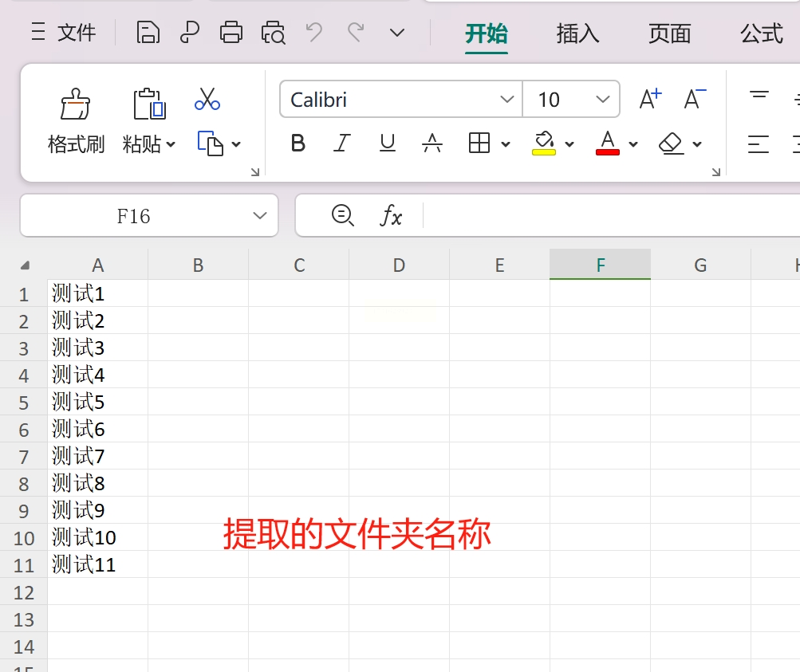Click the Undo arrow
The image size is (800, 672).
coord(313,33)
